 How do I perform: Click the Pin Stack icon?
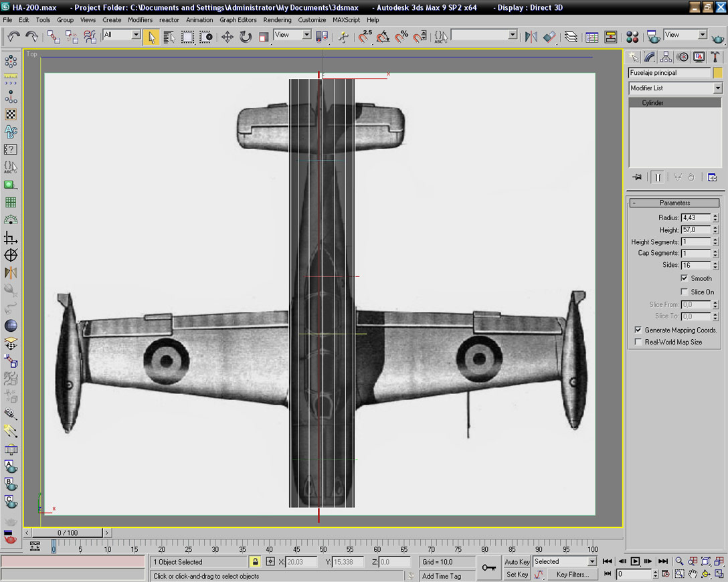coord(637,177)
